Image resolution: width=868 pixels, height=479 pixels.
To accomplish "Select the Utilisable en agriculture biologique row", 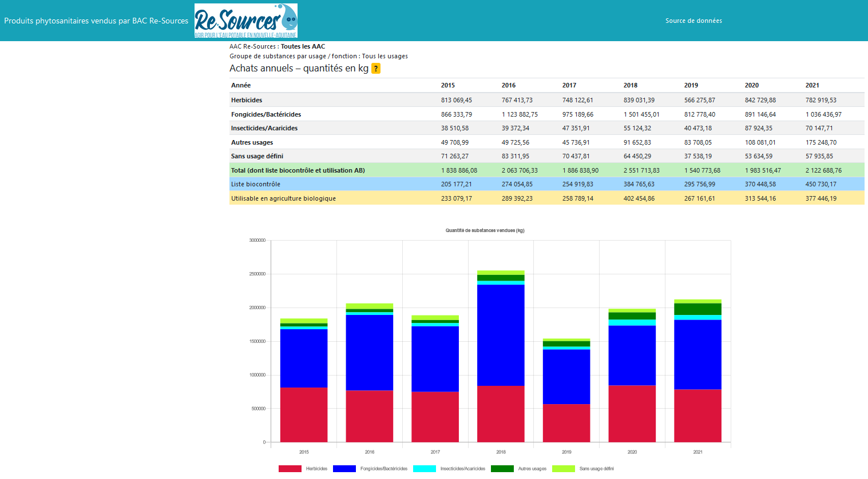I will point(283,198).
